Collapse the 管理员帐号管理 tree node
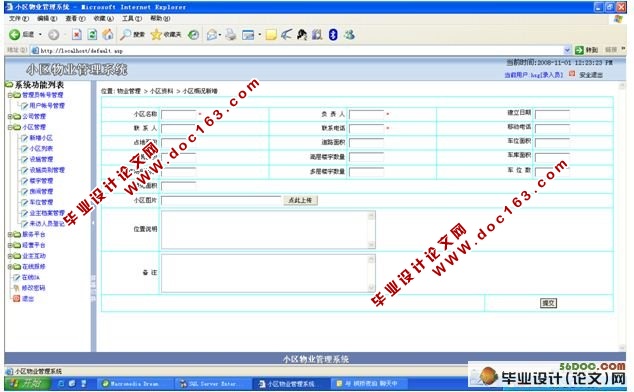 [10, 95]
